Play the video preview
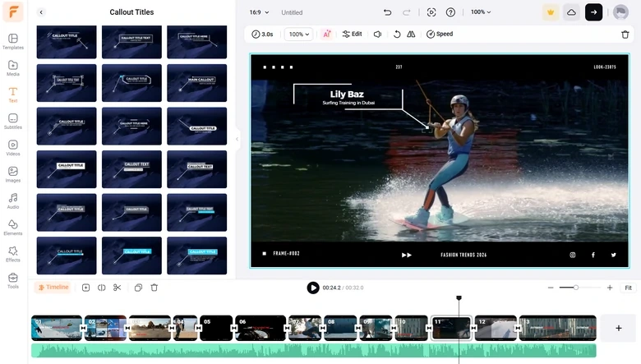 pos(313,288)
